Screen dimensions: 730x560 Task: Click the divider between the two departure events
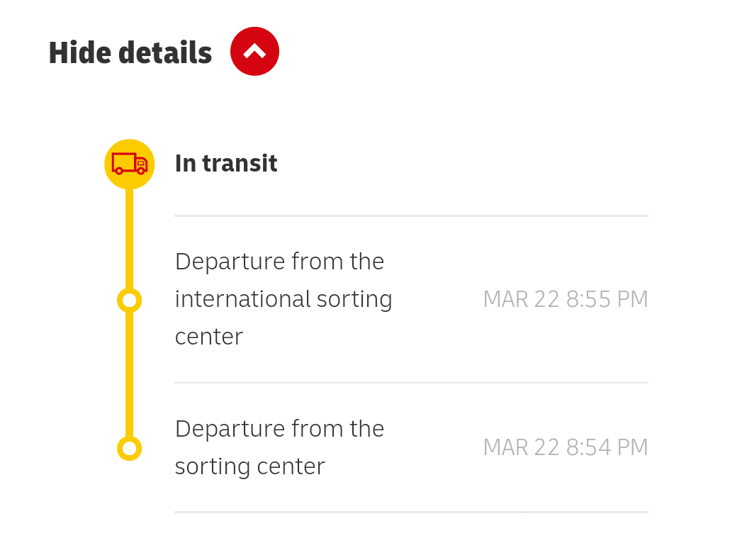coord(411,383)
